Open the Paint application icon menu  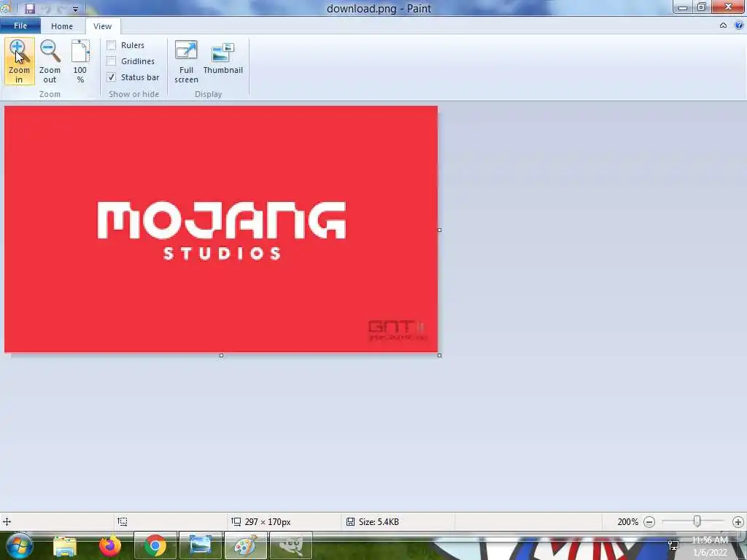(x=5, y=8)
